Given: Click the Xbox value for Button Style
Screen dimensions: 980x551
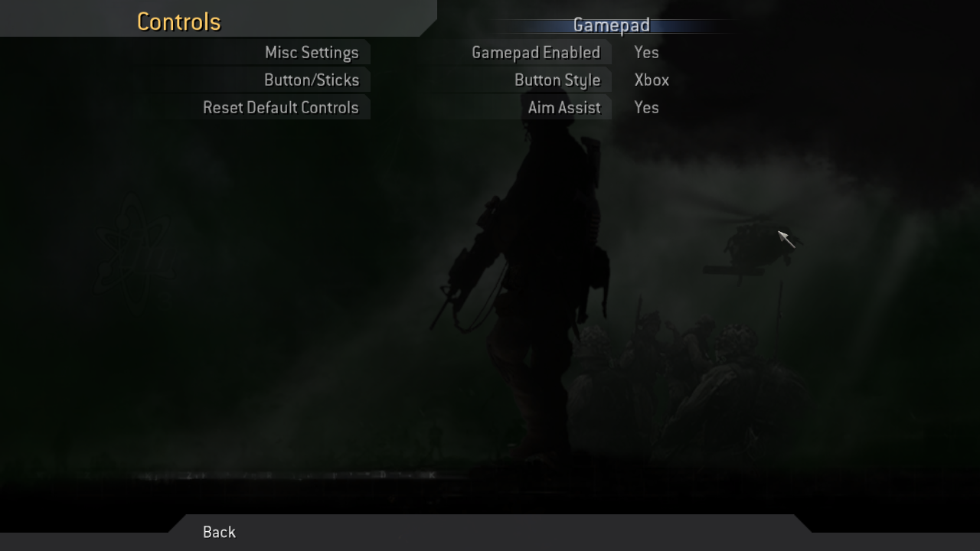Looking at the screenshot, I should [x=652, y=80].
